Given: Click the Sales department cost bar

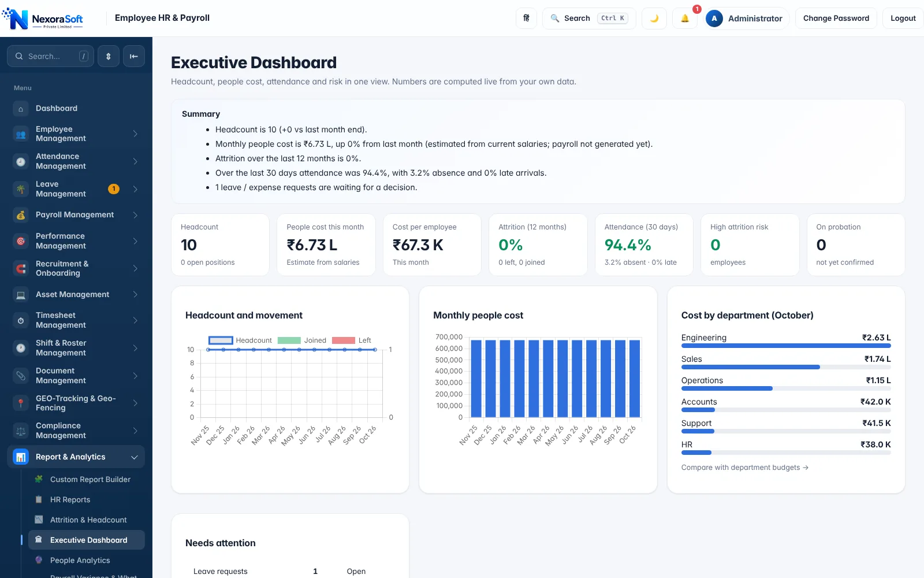Looking at the screenshot, I should tap(751, 367).
